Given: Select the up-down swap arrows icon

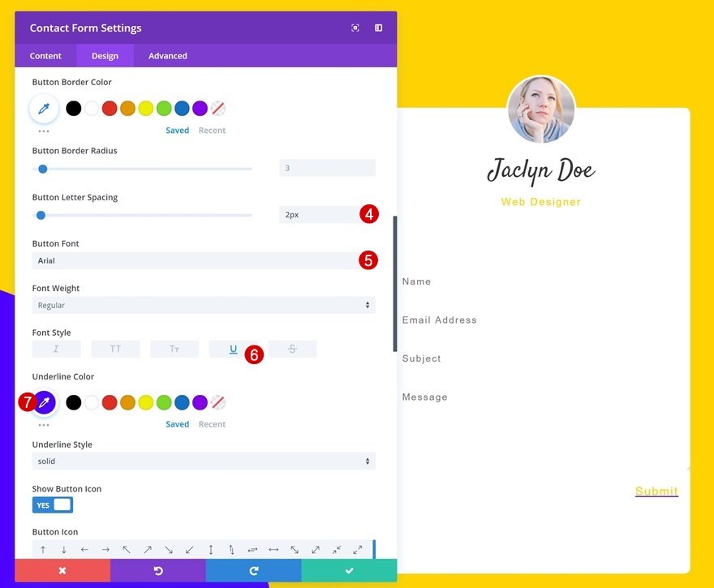Looking at the screenshot, I should click(231, 550).
